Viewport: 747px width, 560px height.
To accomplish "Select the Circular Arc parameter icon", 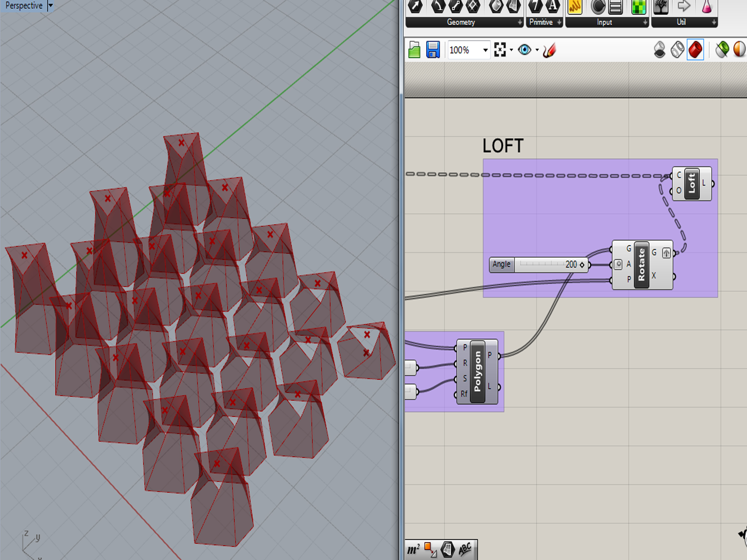I will tap(438, 6).
